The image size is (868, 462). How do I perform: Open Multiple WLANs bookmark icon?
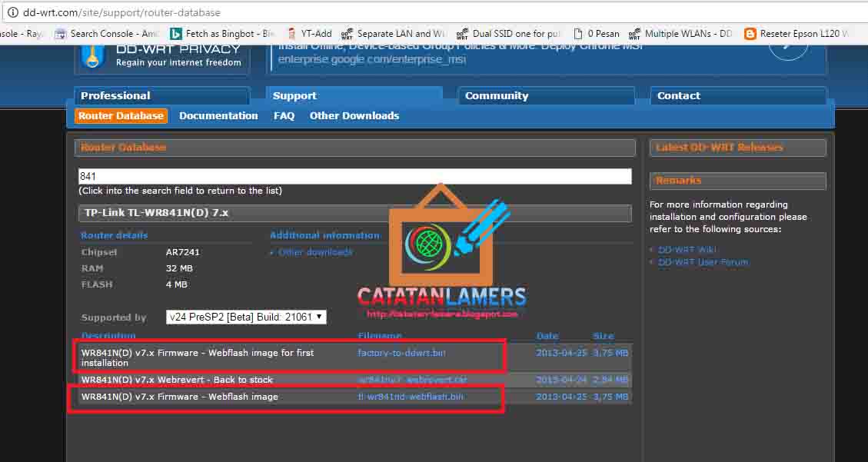(635, 34)
